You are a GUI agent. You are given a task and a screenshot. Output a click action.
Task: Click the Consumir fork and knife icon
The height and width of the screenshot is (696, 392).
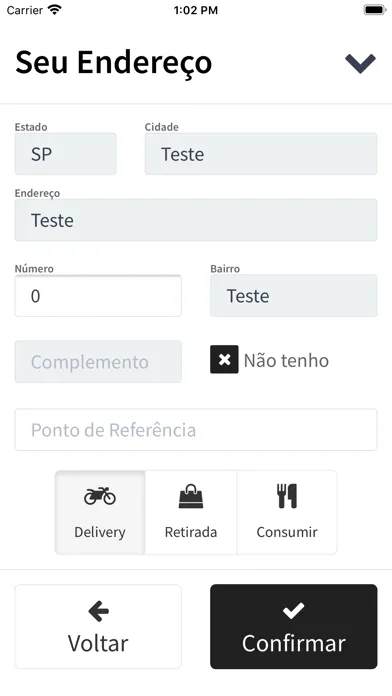[x=287, y=496]
